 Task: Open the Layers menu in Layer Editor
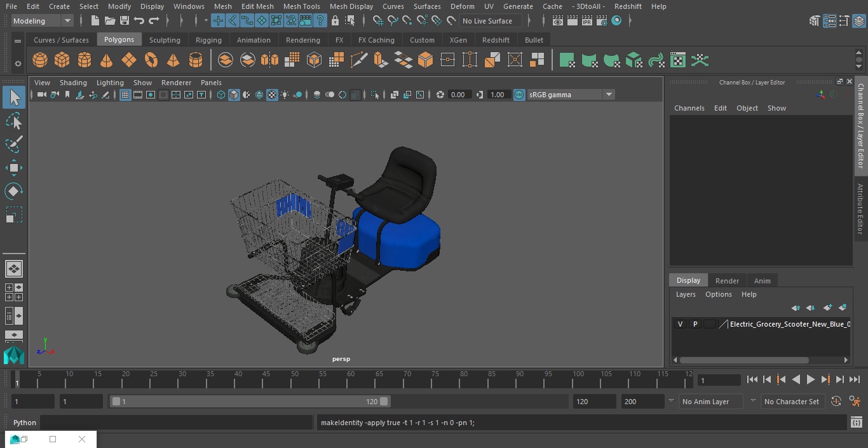(x=686, y=294)
